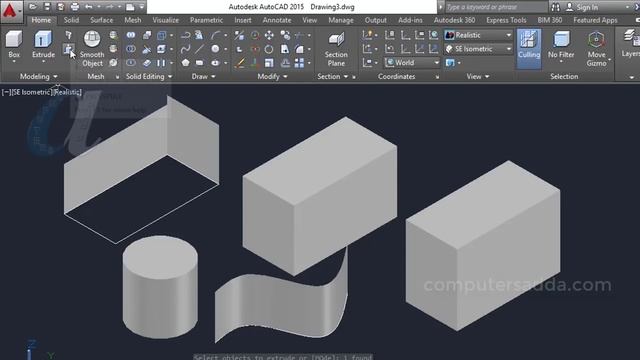This screenshot has height=360, width=640.
Task: Click the Section Plane tool
Action: pyautogui.click(x=336, y=49)
